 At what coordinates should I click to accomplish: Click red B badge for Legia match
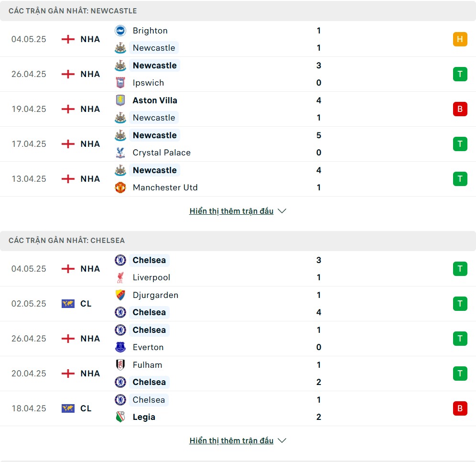click(460, 408)
